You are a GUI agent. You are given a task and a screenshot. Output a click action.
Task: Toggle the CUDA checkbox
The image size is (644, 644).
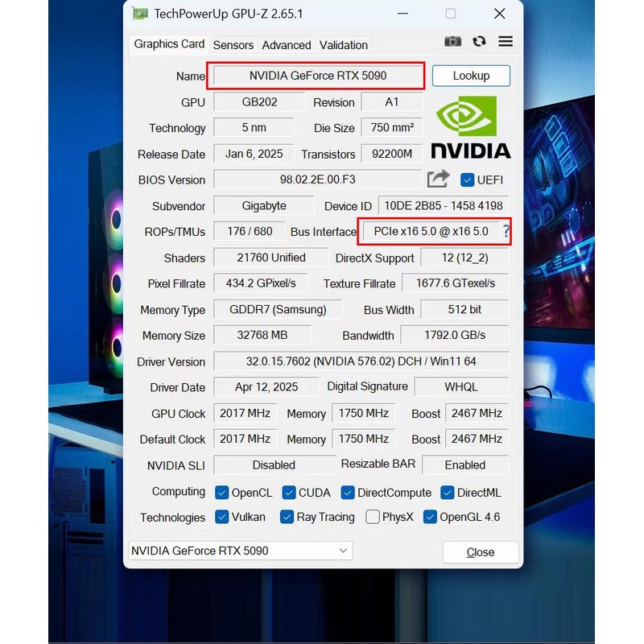click(x=289, y=493)
